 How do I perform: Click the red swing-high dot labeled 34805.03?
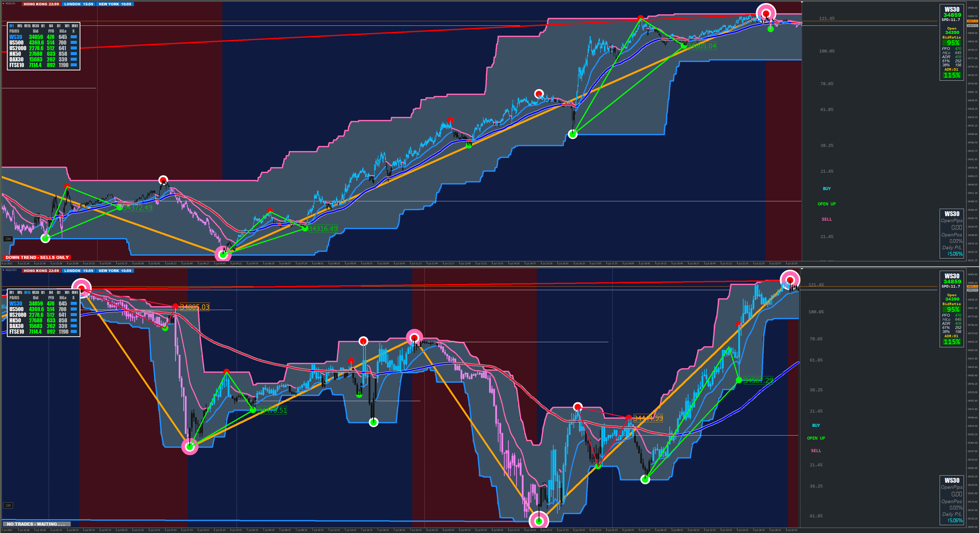(x=175, y=306)
